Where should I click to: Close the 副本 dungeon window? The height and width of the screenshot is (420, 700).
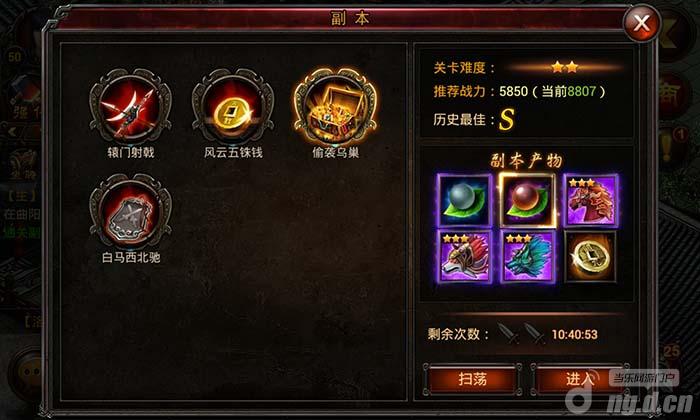coord(642,23)
